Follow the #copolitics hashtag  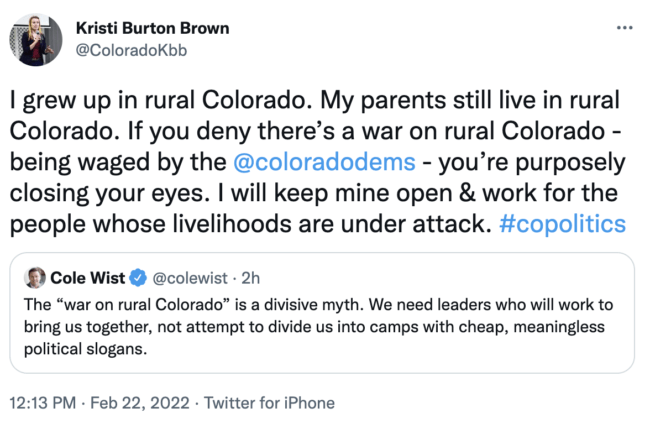coord(561,222)
